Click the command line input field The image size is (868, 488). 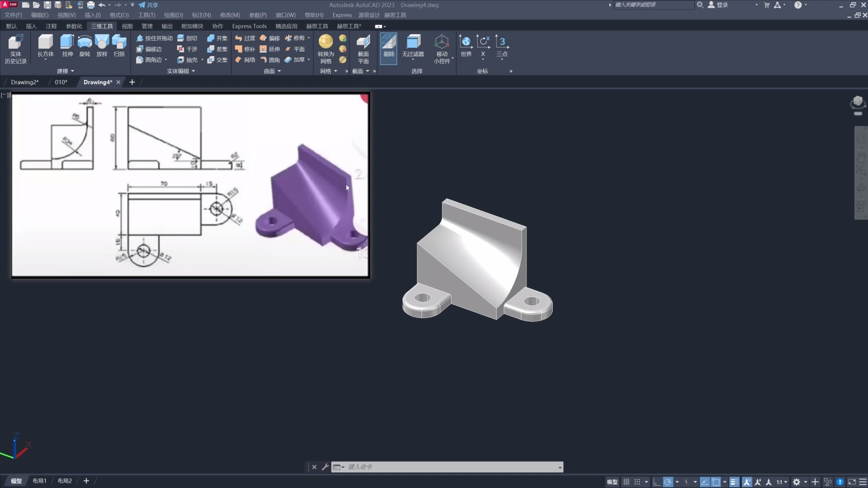coord(452,467)
